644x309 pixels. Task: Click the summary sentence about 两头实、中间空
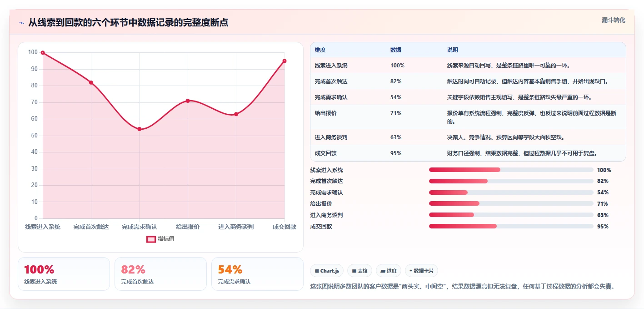(x=462, y=286)
